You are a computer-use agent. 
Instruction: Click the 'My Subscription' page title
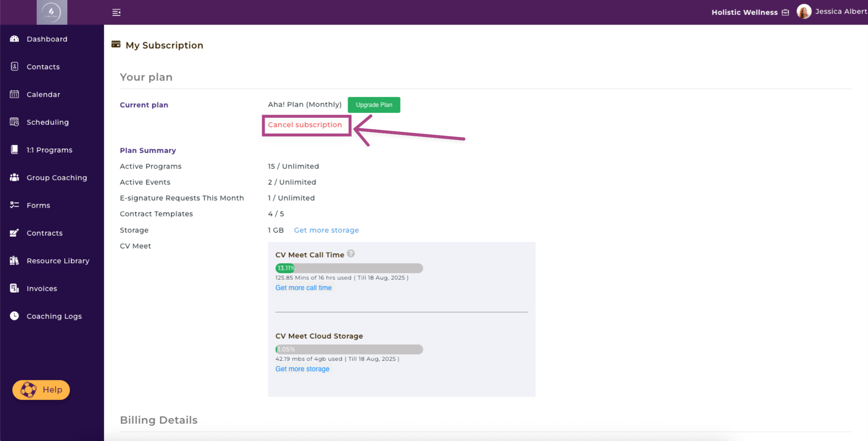164,45
